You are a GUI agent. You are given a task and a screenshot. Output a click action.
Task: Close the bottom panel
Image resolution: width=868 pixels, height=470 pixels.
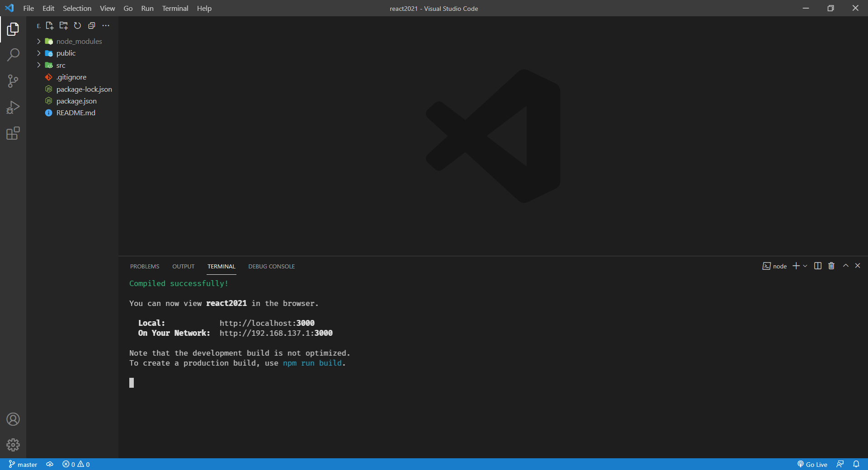(858, 266)
